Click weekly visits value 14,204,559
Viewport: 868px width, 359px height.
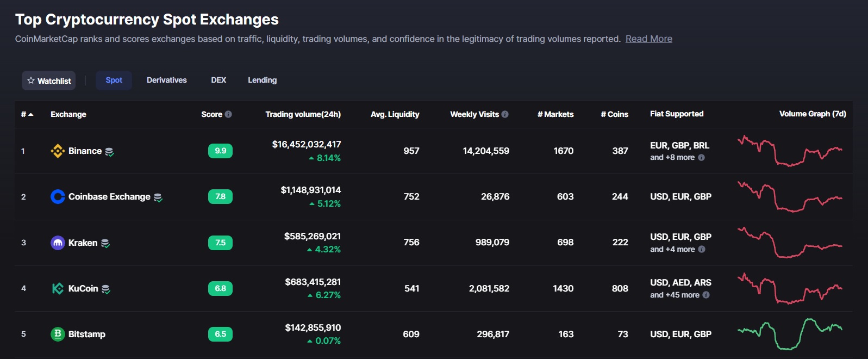tap(486, 151)
